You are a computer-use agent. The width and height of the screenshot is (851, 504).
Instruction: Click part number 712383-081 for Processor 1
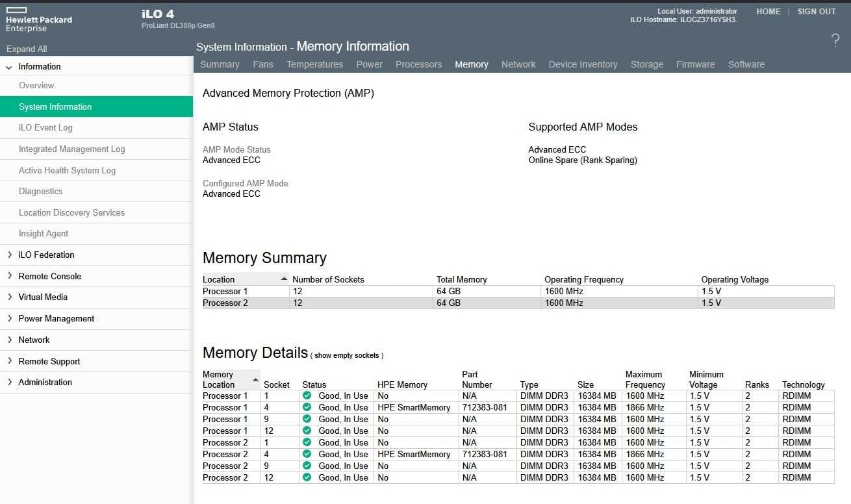pos(485,407)
